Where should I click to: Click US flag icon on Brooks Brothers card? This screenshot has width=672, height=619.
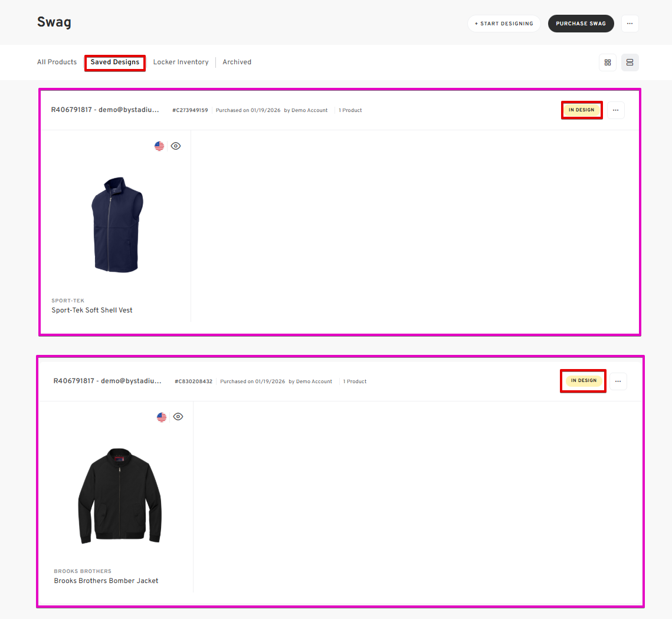point(162,417)
